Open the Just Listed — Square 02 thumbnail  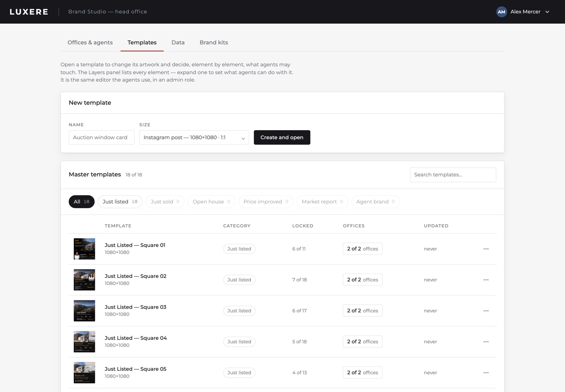(x=84, y=280)
